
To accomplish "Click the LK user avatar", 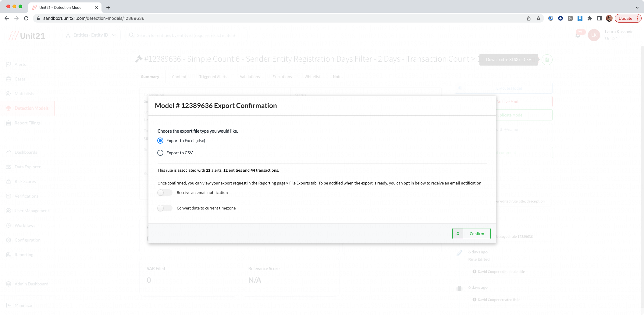I will 594,35.
